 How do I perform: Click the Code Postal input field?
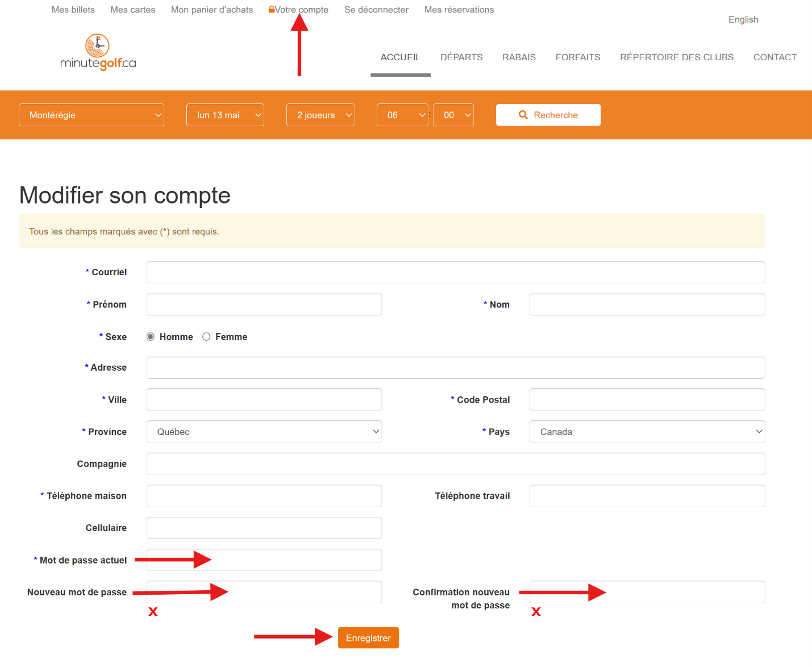(647, 400)
